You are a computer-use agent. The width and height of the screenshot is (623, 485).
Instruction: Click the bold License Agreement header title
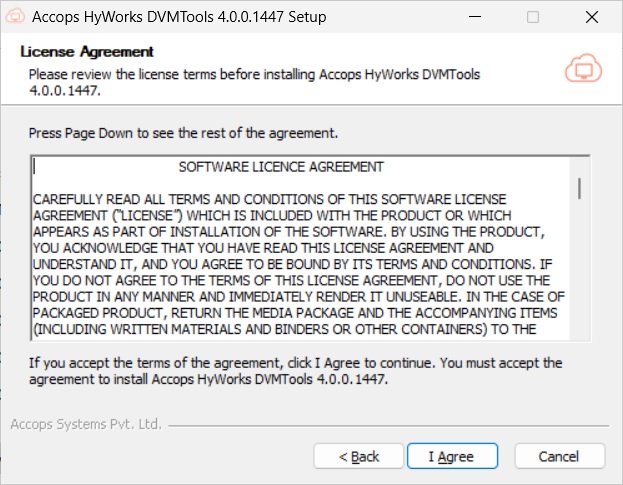pos(87,51)
